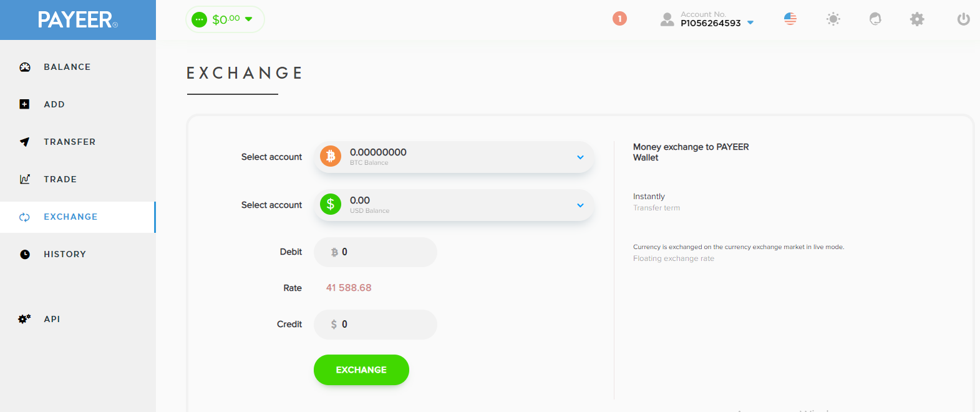980x412 pixels.
Task: Click the orange Bitcoin coin icon
Action: click(x=331, y=155)
